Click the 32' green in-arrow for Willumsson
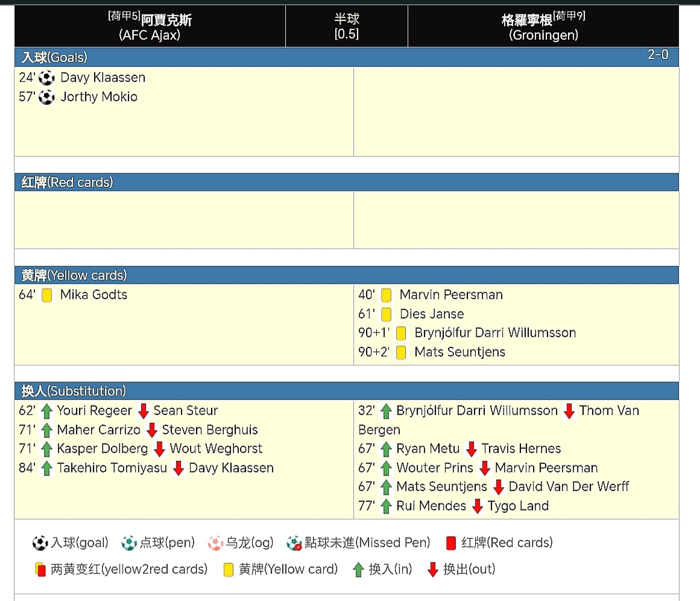 tap(386, 411)
